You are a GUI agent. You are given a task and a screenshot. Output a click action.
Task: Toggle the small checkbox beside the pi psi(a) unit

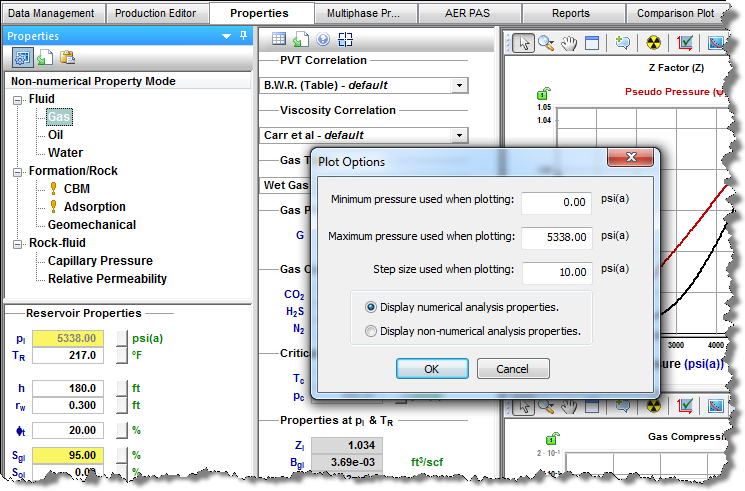point(122,338)
